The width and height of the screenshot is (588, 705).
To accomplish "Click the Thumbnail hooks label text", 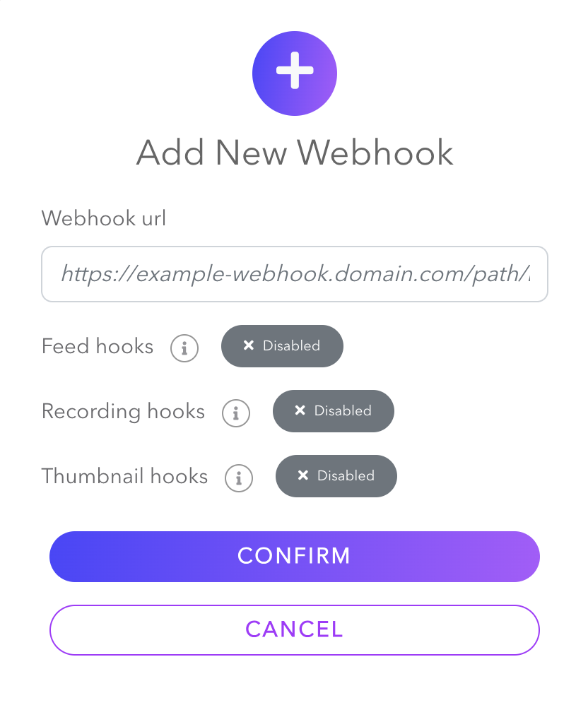I will [124, 476].
